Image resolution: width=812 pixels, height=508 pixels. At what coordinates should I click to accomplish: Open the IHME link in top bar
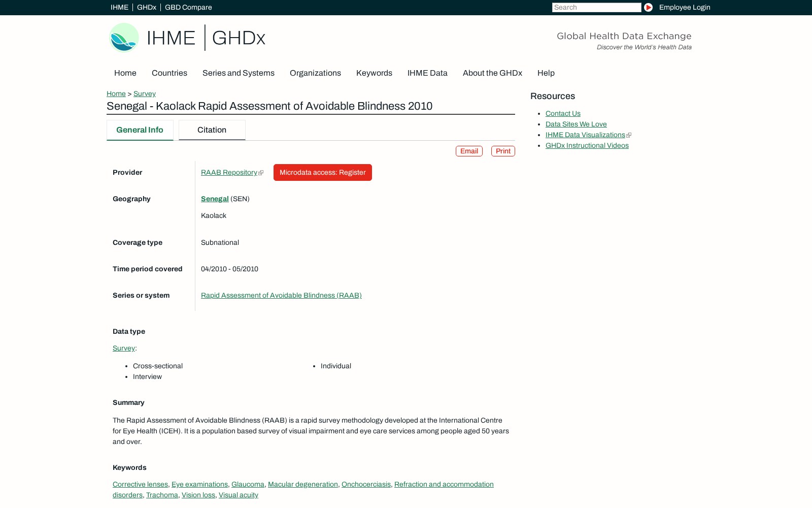119,8
